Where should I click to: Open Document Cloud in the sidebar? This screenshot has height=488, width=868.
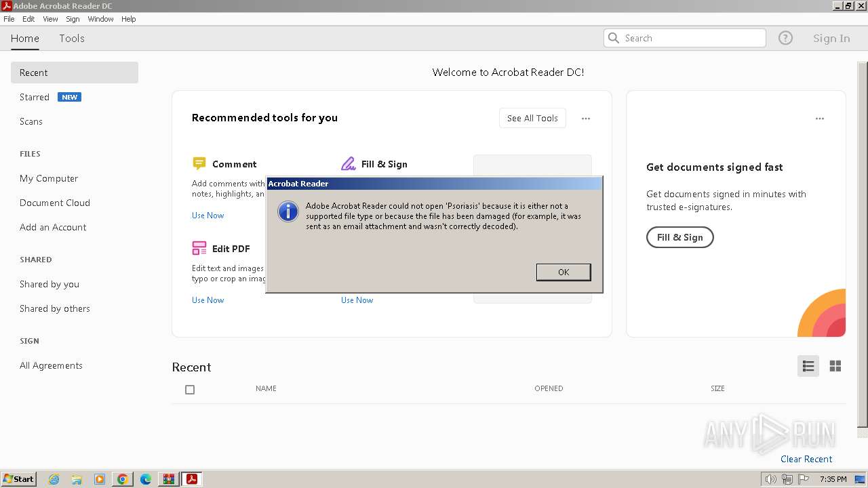tap(55, 203)
